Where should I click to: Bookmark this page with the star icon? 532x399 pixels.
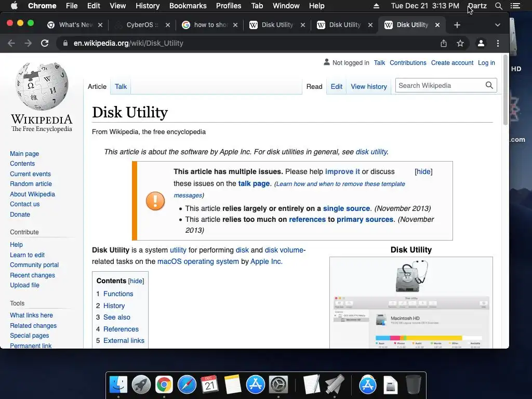460,44
